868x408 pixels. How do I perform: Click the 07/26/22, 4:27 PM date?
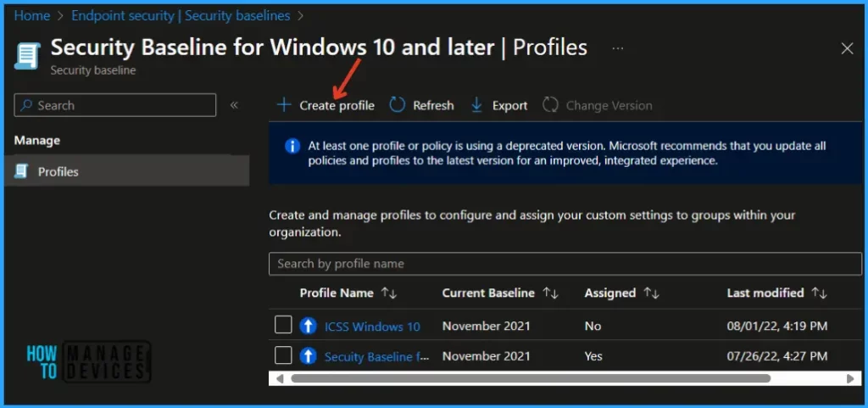click(777, 356)
